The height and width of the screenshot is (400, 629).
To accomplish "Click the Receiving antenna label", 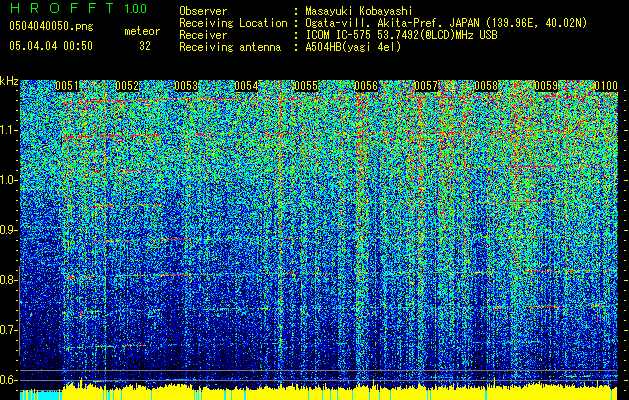I will point(230,47).
